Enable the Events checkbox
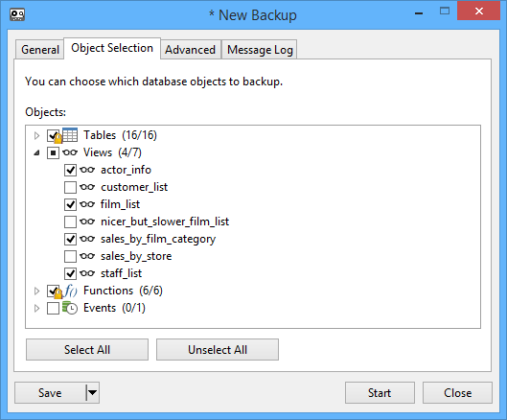 click(x=53, y=308)
